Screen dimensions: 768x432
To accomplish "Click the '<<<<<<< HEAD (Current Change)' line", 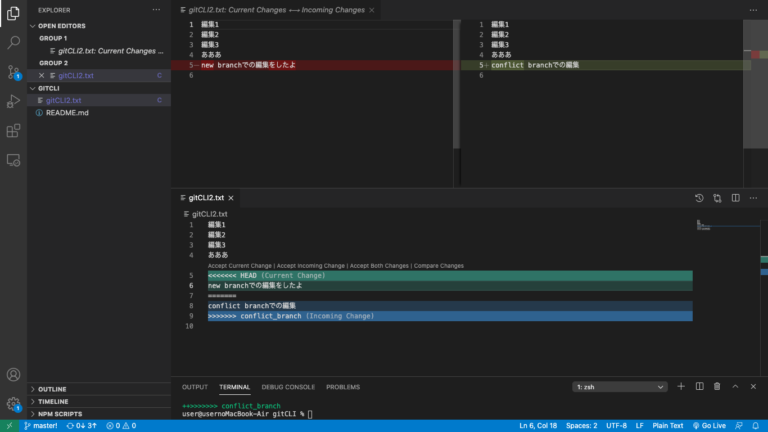I will coord(450,276).
